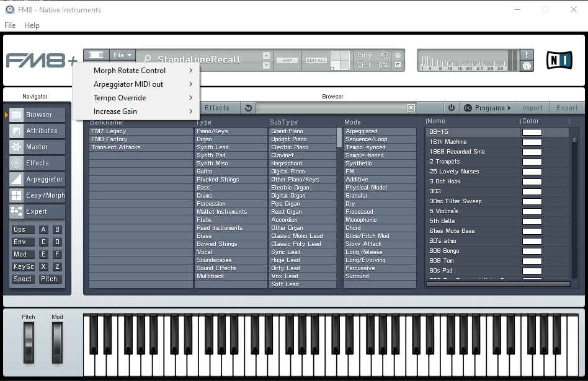The image size is (588, 381).
Task: Click the Mod wheel
Action: tap(57, 343)
